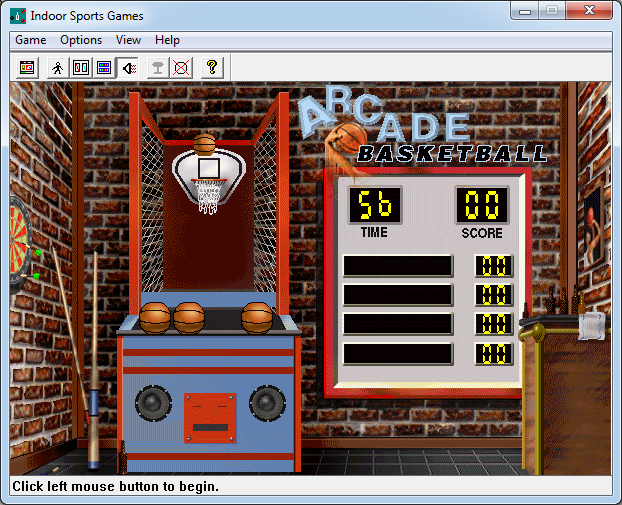Open the Game menu
This screenshot has height=505, width=622.
(31, 40)
